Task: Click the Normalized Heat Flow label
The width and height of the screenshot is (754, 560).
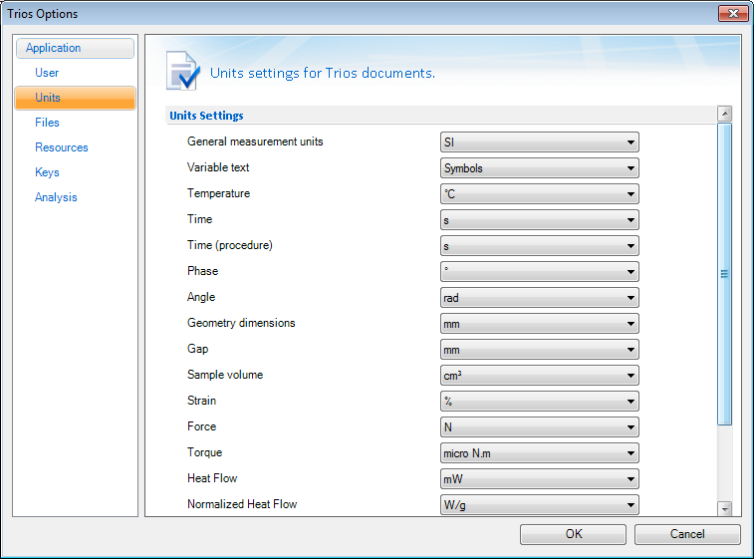Action: coord(242,504)
